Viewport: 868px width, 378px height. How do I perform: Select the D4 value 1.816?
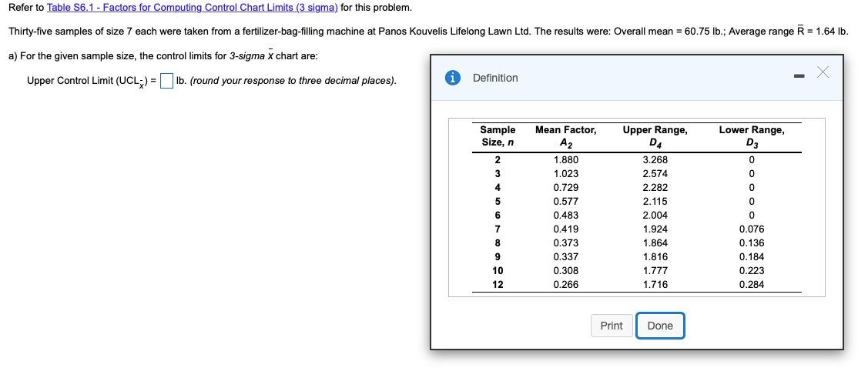click(x=655, y=257)
